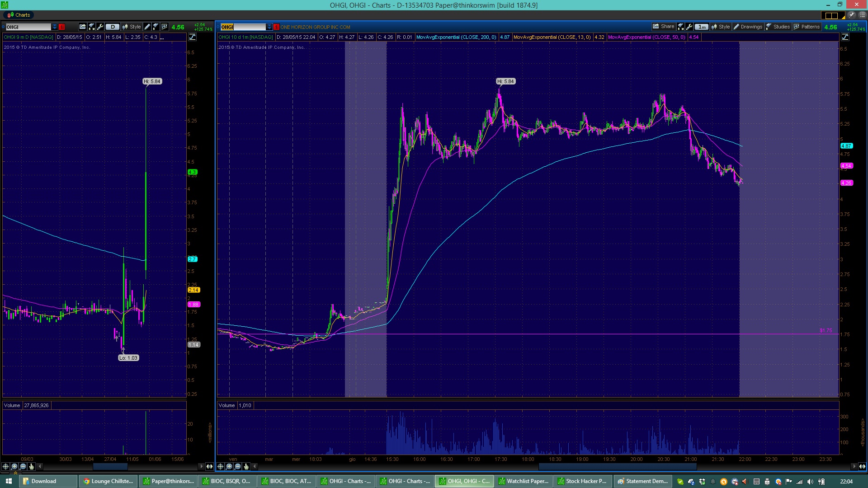The width and height of the screenshot is (868, 488).
Task: Click the system tray volume icon
Action: point(810,482)
